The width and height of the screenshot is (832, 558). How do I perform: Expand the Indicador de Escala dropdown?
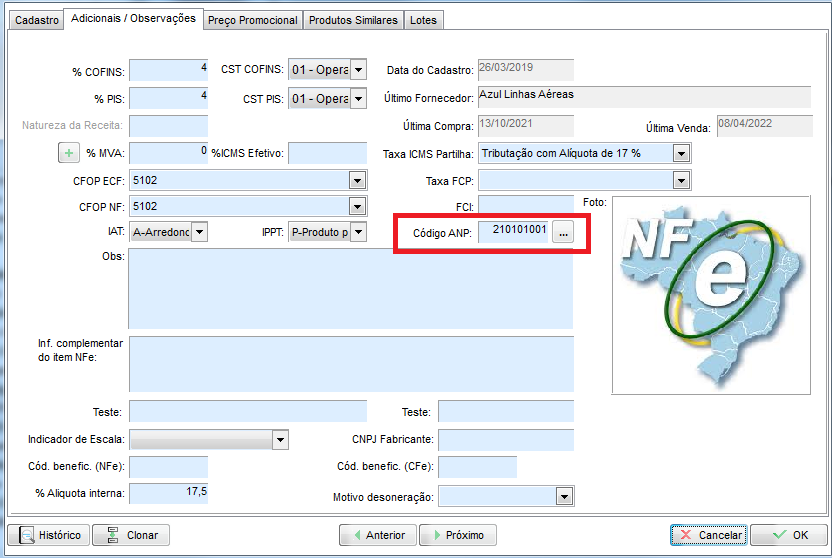[x=280, y=440]
